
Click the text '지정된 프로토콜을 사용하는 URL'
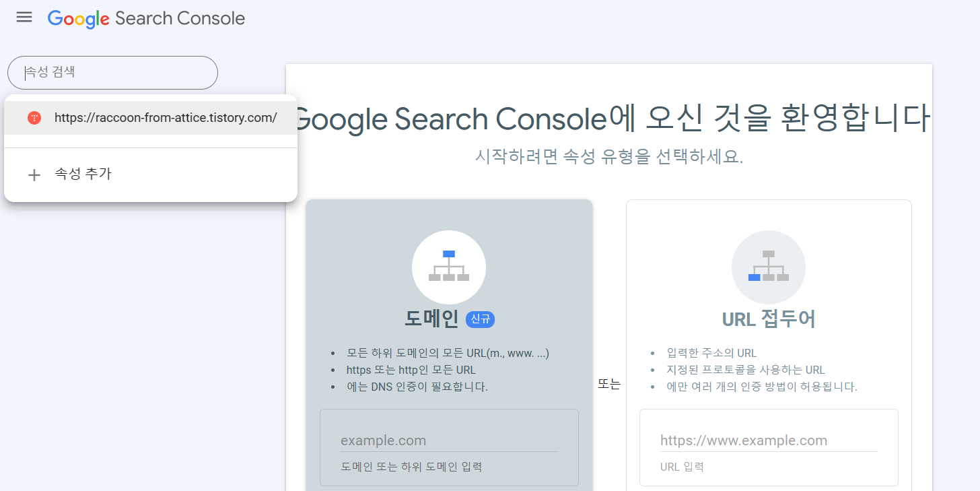click(x=746, y=370)
